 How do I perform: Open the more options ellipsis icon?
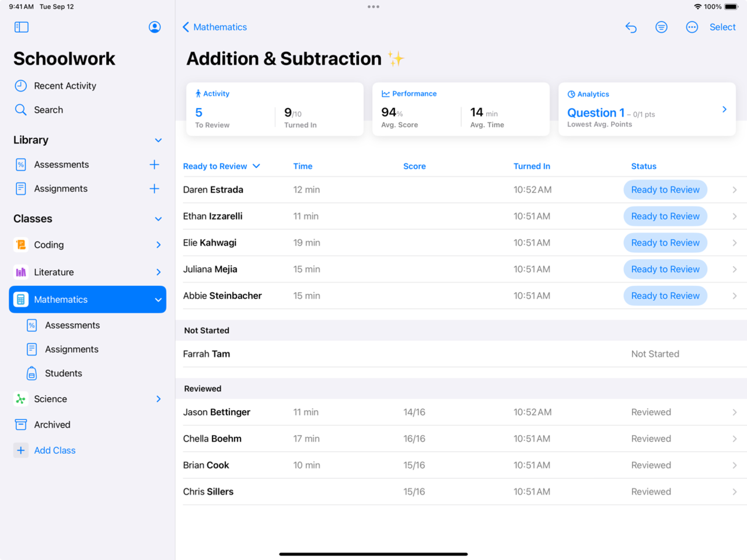692,27
